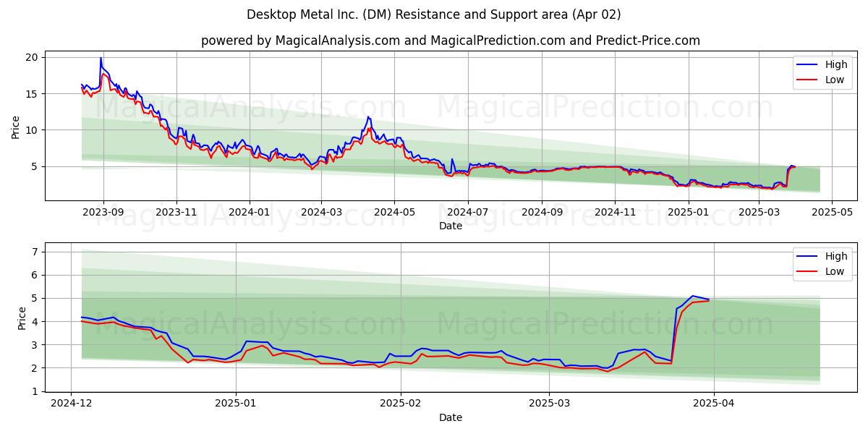The image size is (868, 434).
Task: Click the '2025-03' date label on the bottom chart
Action: click(549, 404)
